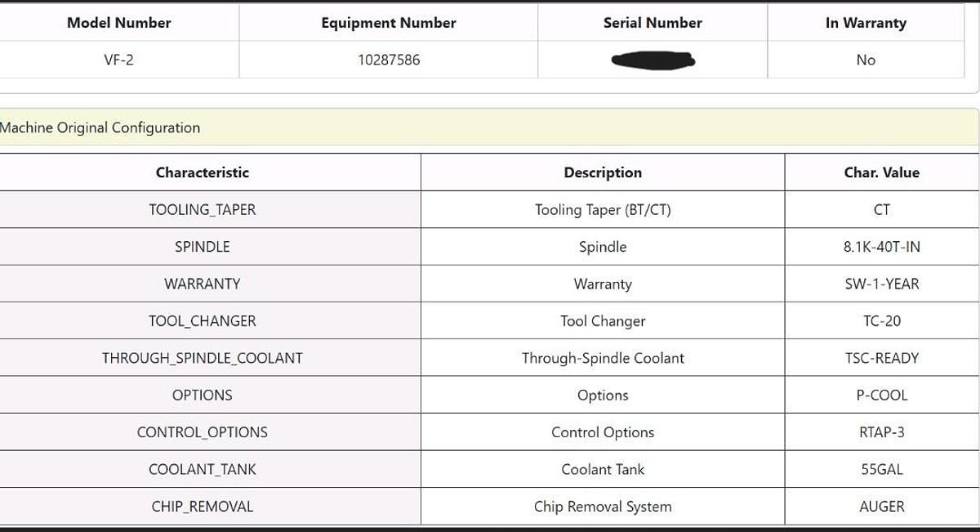The image size is (980, 532).
Task: Click the COOLANT_TANK characteristic cell
Action: [203, 470]
